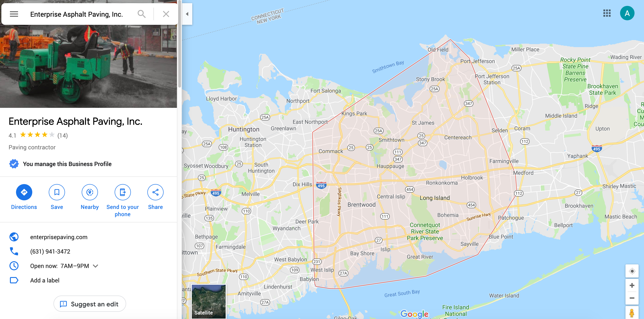Add a label to this place

pos(45,280)
